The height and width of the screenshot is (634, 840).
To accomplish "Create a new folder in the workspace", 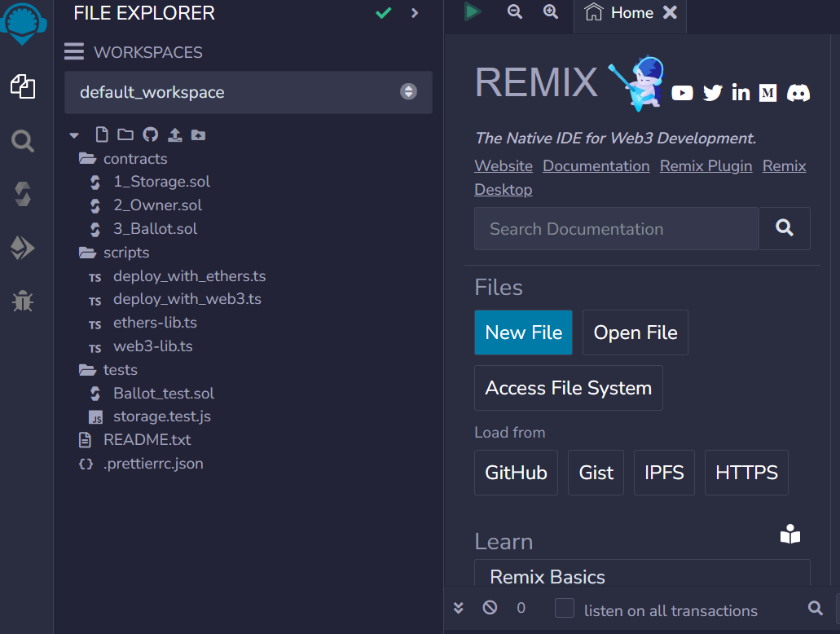I will (125, 134).
